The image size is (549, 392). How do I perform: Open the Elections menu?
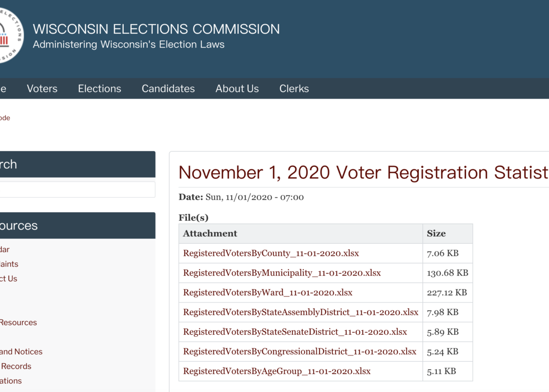point(99,89)
